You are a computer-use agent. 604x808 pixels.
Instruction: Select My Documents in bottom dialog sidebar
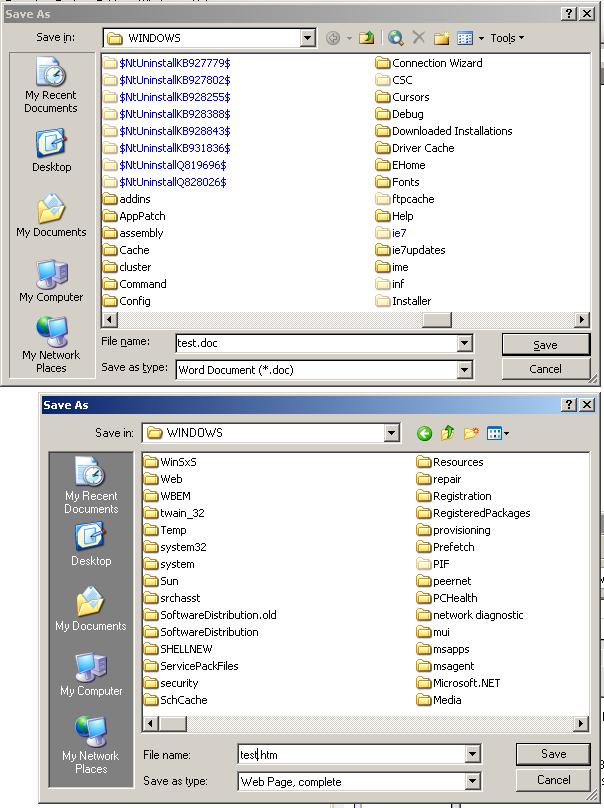point(91,610)
